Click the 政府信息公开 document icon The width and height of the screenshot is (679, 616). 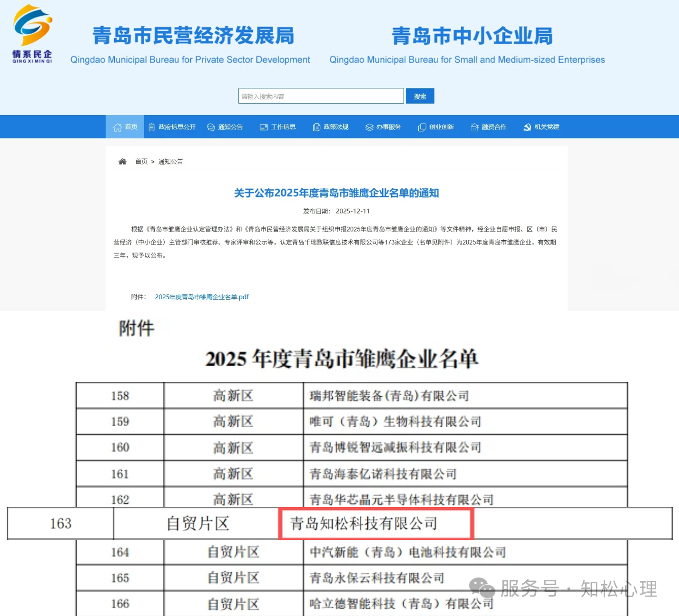click(151, 127)
